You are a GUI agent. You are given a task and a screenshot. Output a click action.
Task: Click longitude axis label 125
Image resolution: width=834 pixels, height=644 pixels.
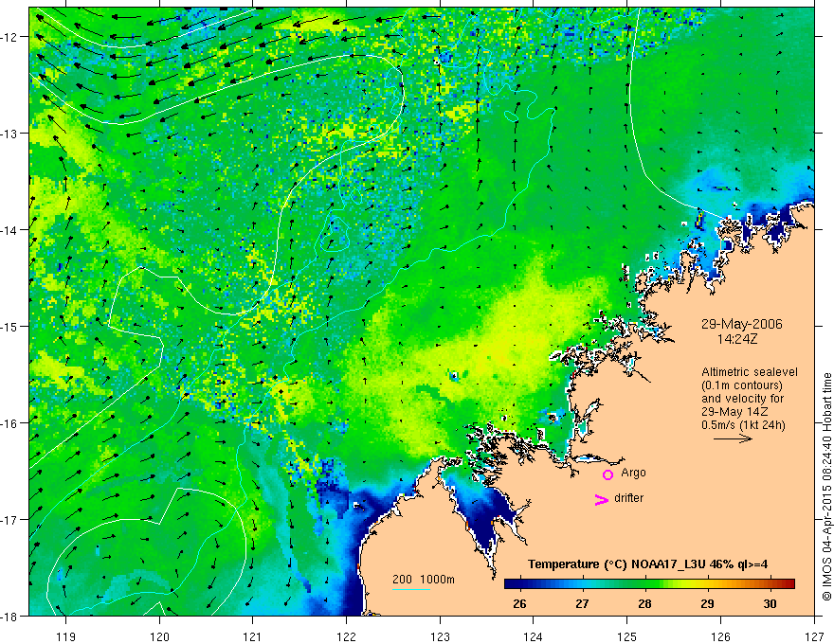pyautogui.click(x=627, y=636)
